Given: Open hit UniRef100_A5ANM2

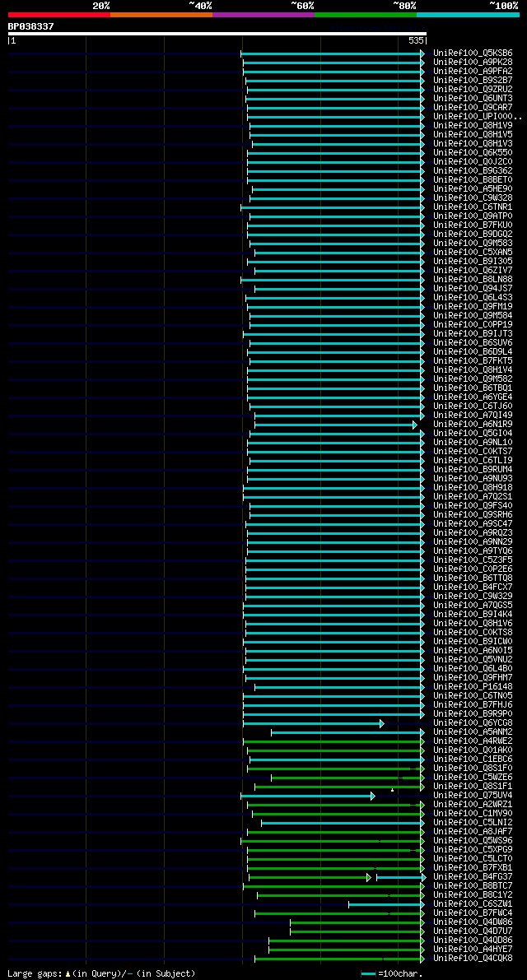Looking at the screenshot, I should click(x=473, y=732).
